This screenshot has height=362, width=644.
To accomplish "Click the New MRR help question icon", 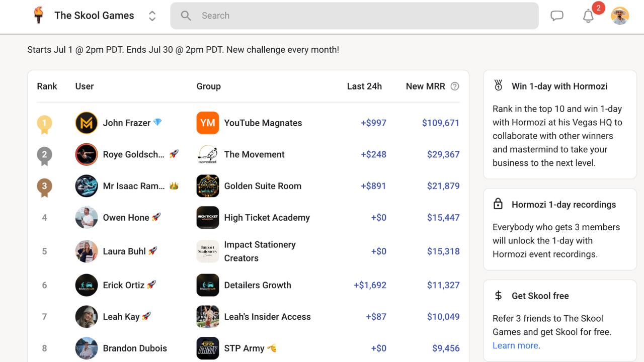I will point(455,86).
